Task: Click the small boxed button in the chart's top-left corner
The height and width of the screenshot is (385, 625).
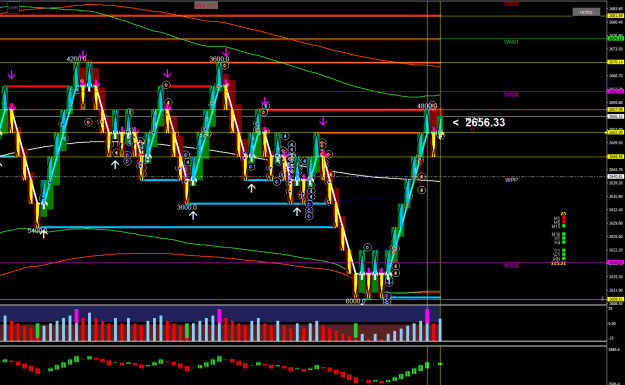Action: click(13, 7)
